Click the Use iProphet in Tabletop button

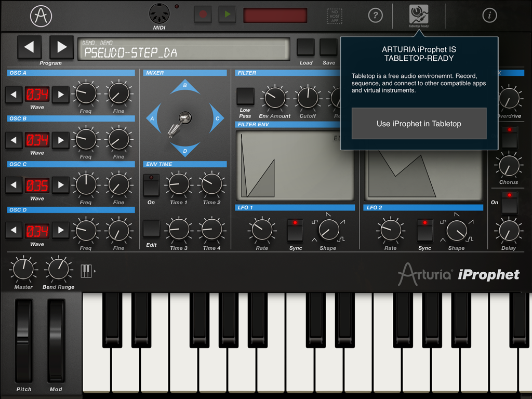pos(419,124)
